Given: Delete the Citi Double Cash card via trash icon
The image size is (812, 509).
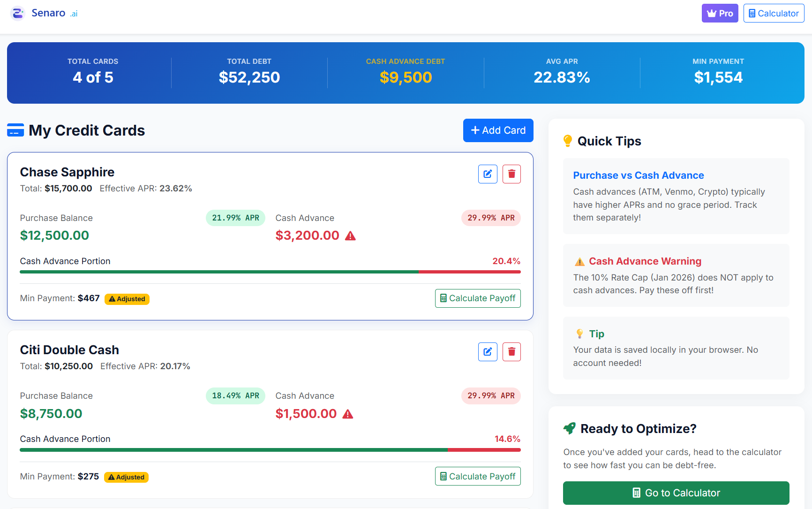Looking at the screenshot, I should 511,351.
